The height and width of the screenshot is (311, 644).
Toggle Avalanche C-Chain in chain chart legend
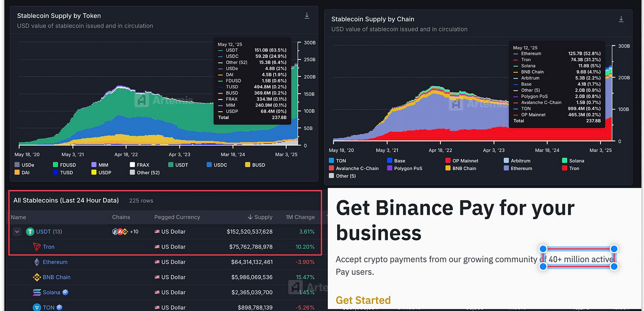(354, 168)
